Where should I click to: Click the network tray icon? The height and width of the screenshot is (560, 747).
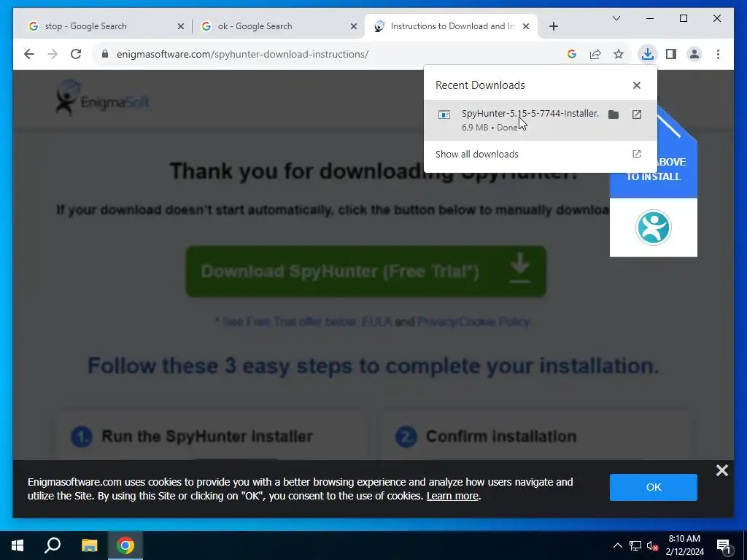point(635,545)
